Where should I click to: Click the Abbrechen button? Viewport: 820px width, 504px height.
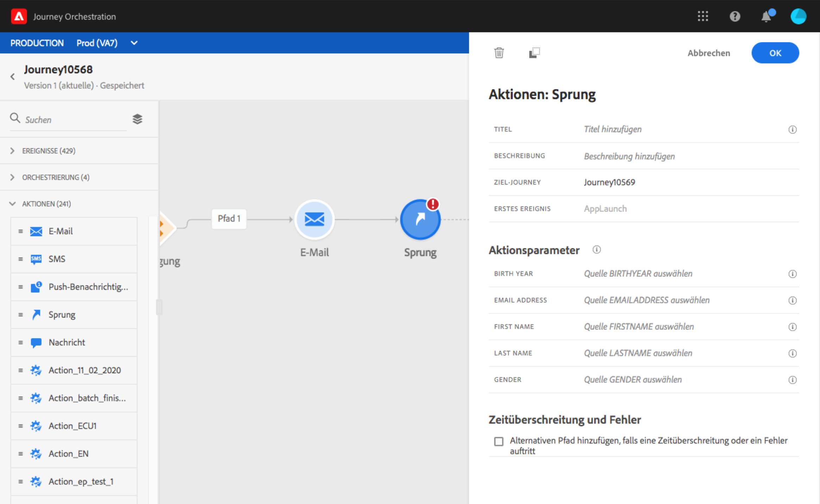(708, 53)
